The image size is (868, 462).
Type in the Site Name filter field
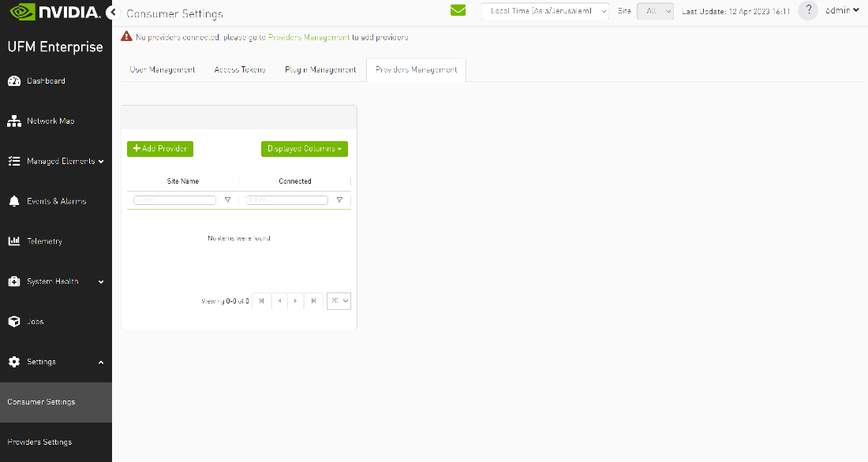pyautogui.click(x=174, y=199)
